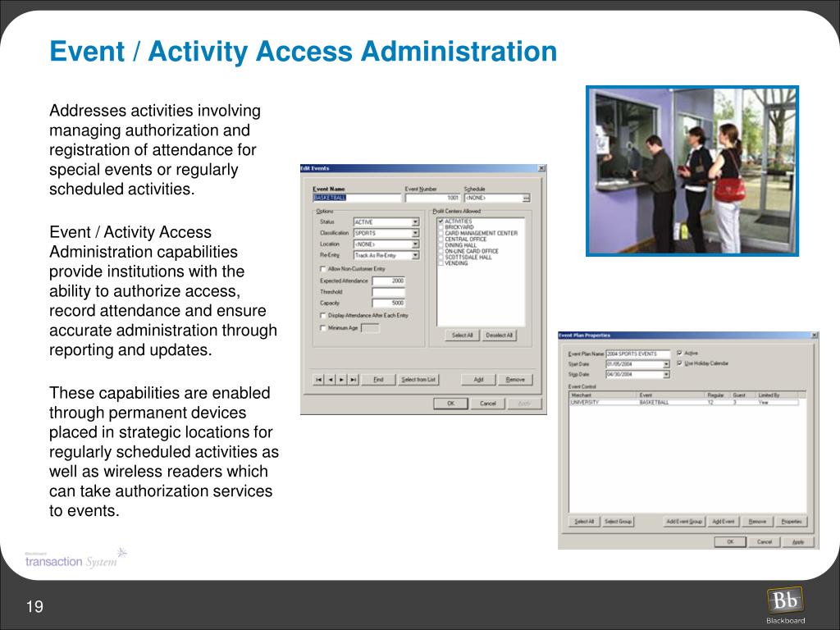Click Remove button in Edit Events

pos(515,380)
